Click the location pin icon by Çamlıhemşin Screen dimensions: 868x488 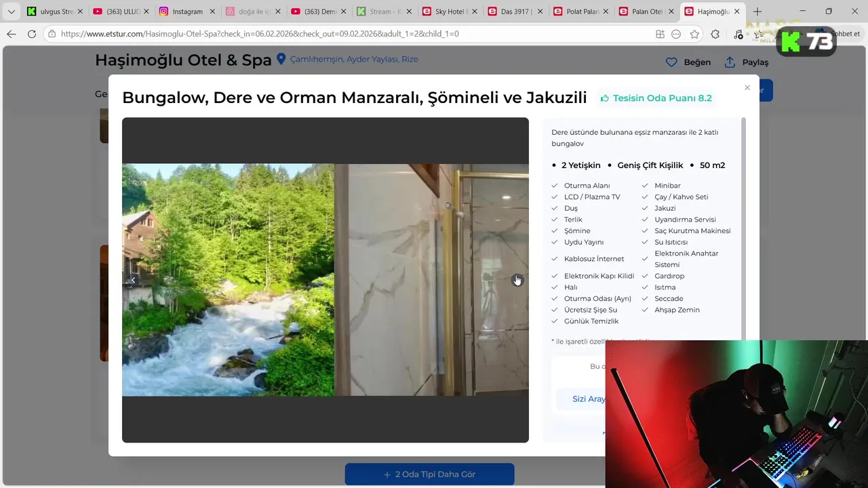click(281, 60)
